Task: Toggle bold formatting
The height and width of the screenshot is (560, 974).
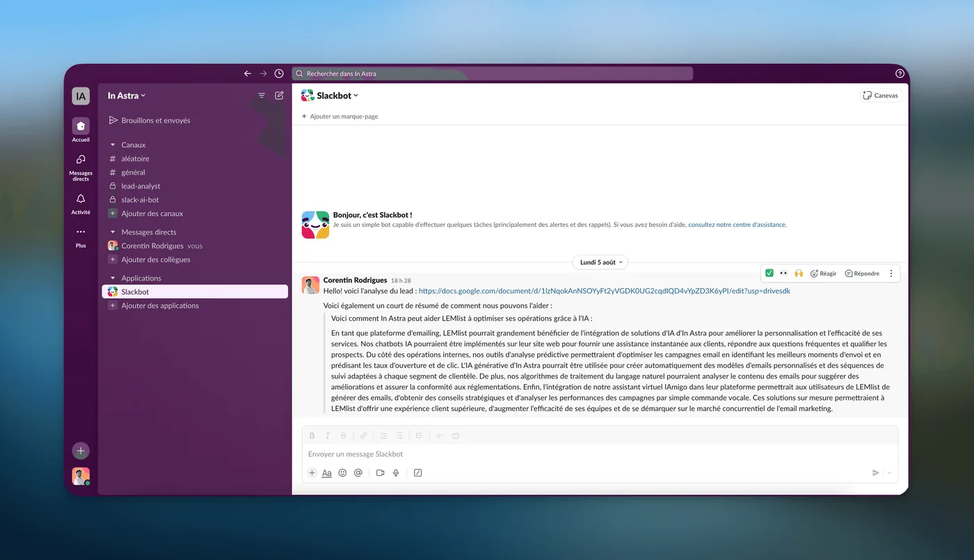Action: click(312, 435)
